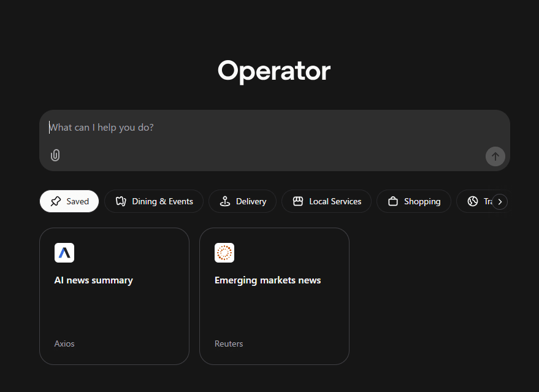The image size is (539, 392).
Task: Click the send arrow button
Action: 495,156
